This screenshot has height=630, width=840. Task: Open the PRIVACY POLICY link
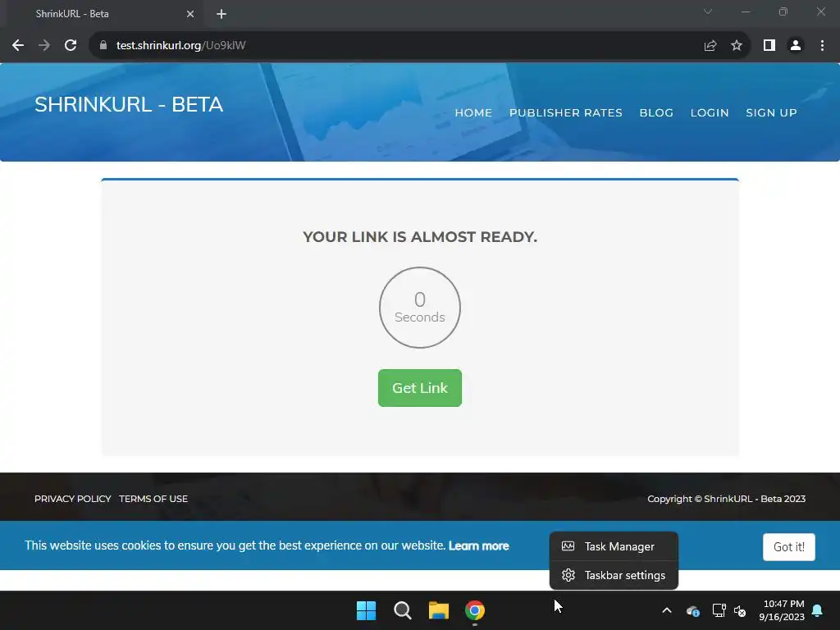(x=73, y=499)
